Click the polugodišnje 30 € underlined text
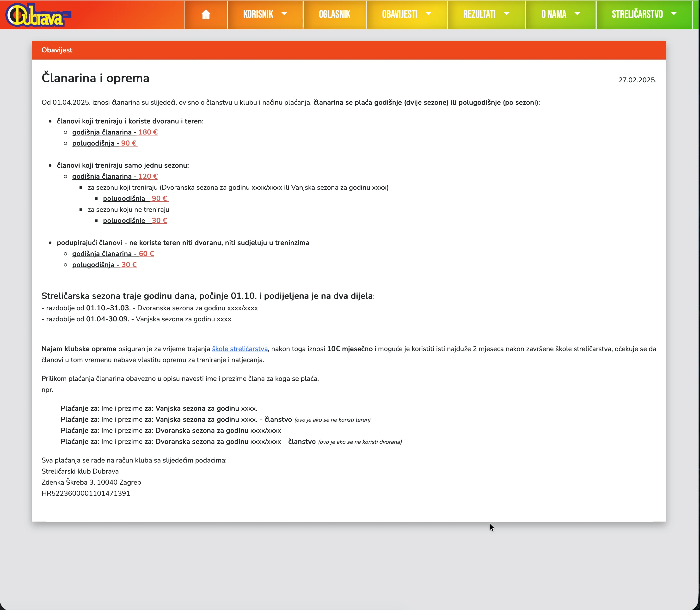Screen dimensions: 700x610 135,220
